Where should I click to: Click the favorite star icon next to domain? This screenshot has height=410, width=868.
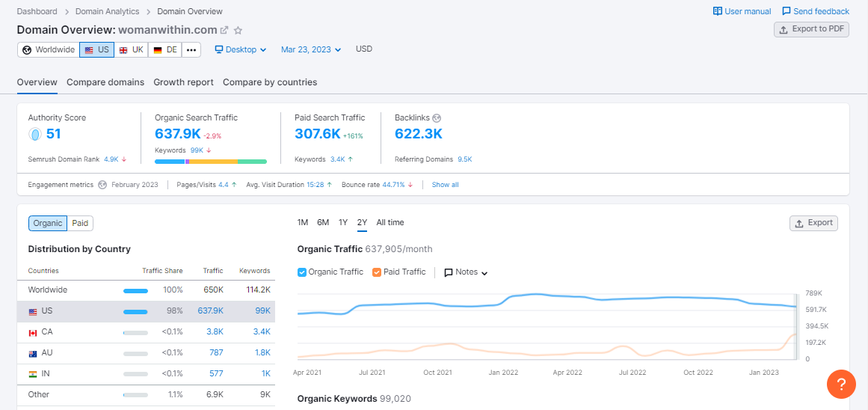coord(238,30)
